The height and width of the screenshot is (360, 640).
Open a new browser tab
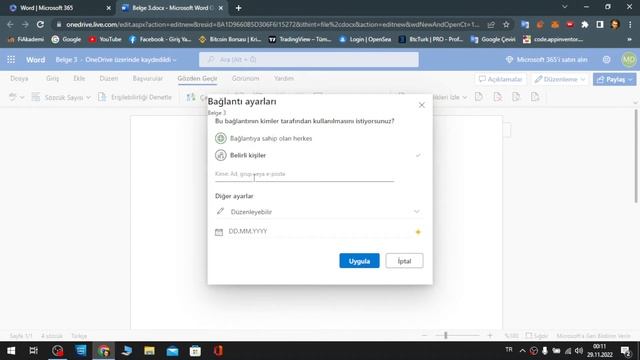pyautogui.click(x=238, y=8)
